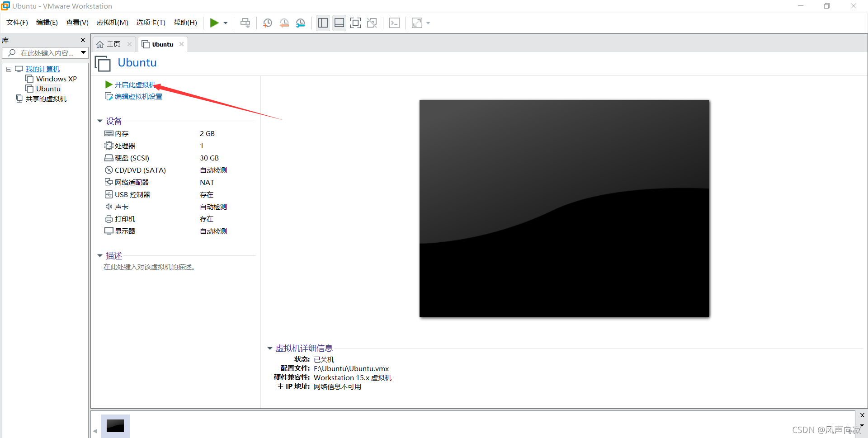Click the 30 GB disk size value

click(209, 158)
